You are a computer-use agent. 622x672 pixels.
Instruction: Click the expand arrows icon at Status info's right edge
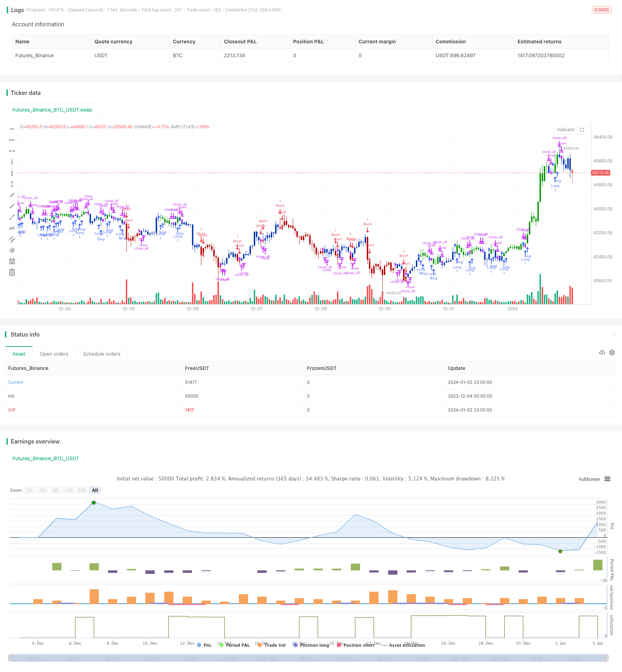(613, 334)
